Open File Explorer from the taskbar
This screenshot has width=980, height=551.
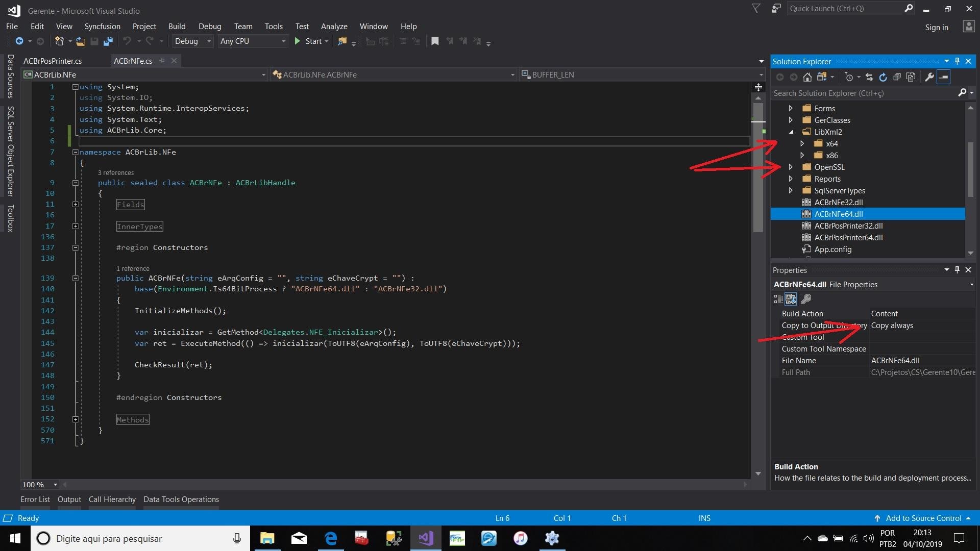pos(267,538)
